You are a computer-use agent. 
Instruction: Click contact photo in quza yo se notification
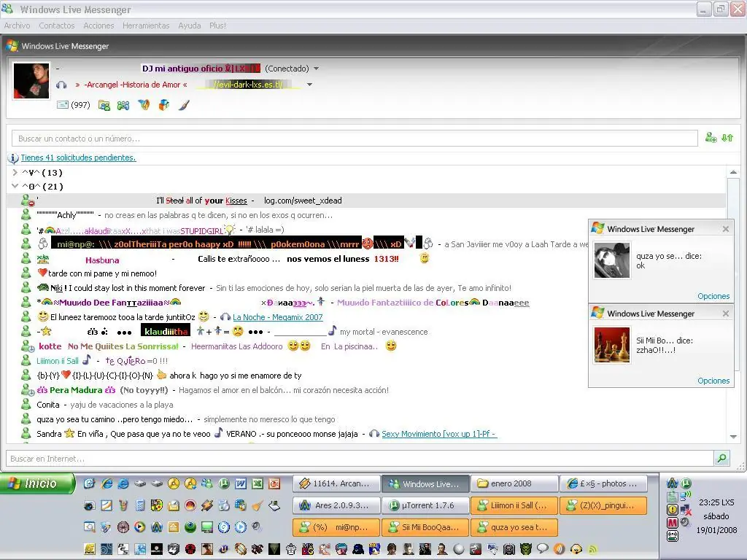tap(612, 260)
